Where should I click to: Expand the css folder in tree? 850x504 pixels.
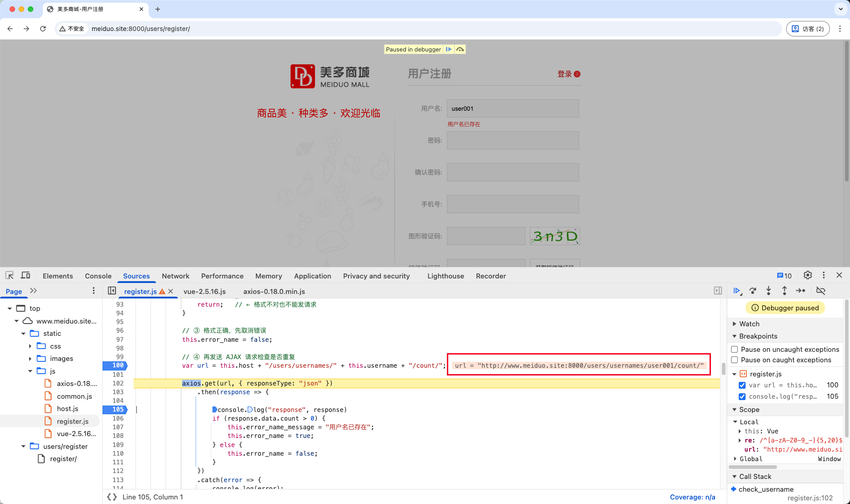(x=30, y=346)
